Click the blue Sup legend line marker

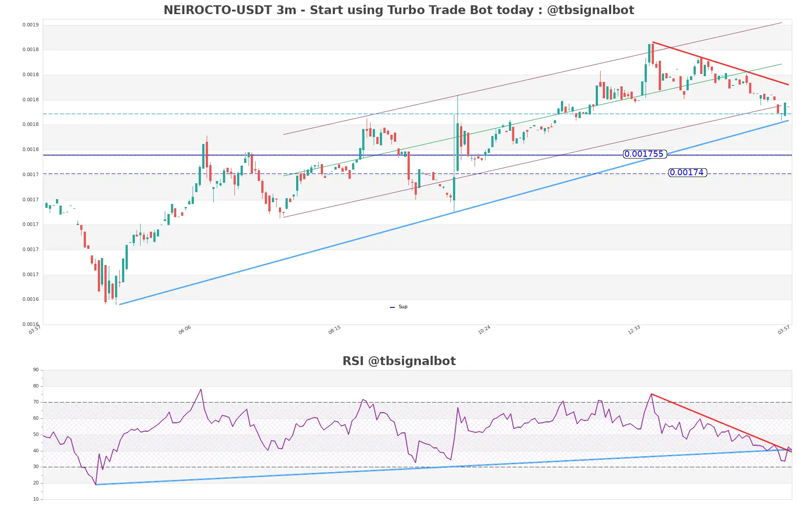pos(392,307)
